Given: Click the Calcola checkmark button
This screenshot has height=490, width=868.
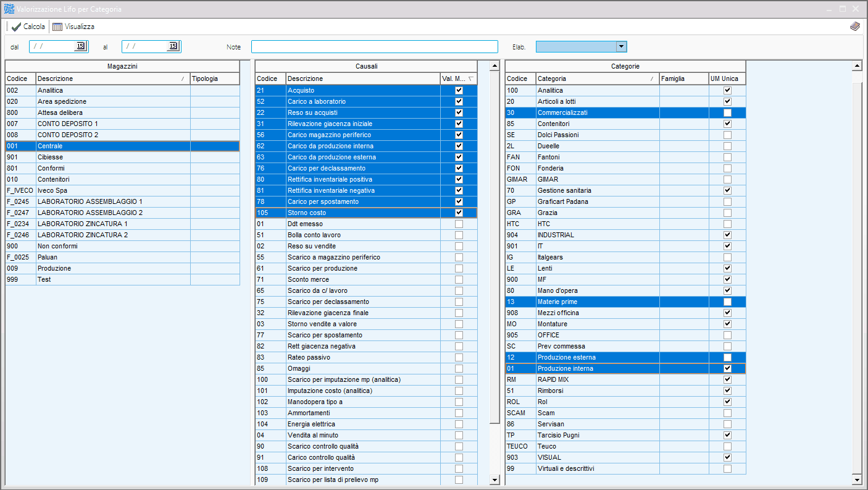Looking at the screenshot, I should (x=28, y=27).
